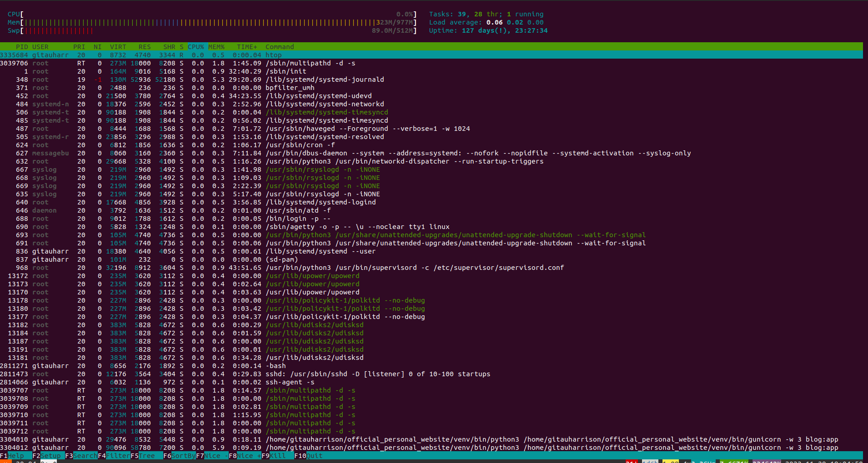Select the /usr/sbin/cron -f row
The width and height of the screenshot is (868, 463).
[x=431, y=145]
